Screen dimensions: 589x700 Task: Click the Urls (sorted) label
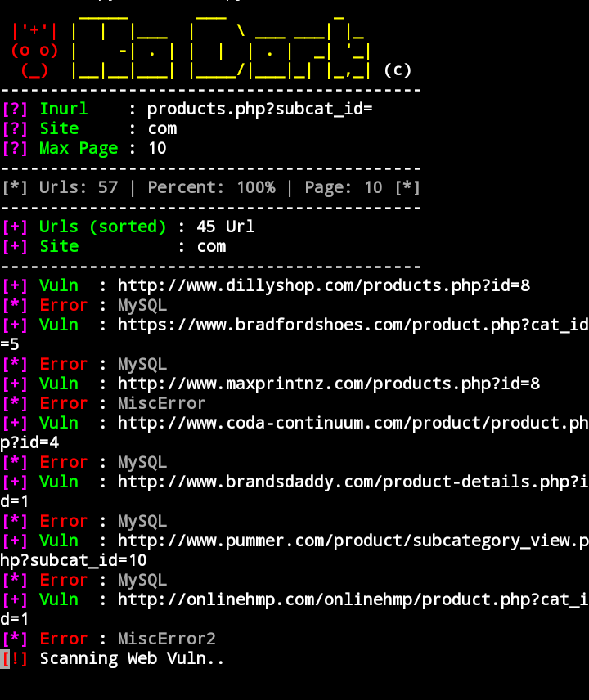click(x=103, y=227)
